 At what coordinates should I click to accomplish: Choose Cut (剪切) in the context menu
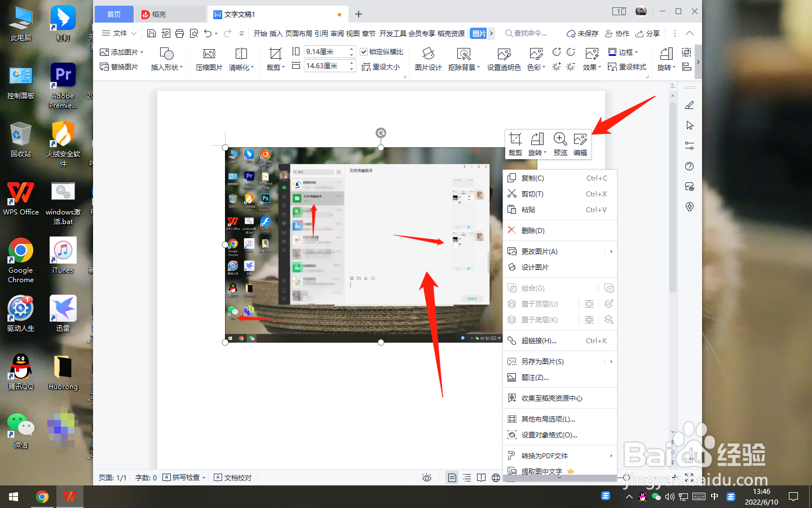pos(559,194)
